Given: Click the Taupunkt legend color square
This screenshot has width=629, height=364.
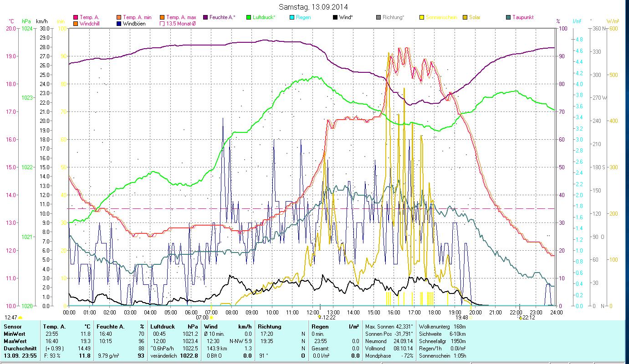Looking at the screenshot, I should (508, 17).
